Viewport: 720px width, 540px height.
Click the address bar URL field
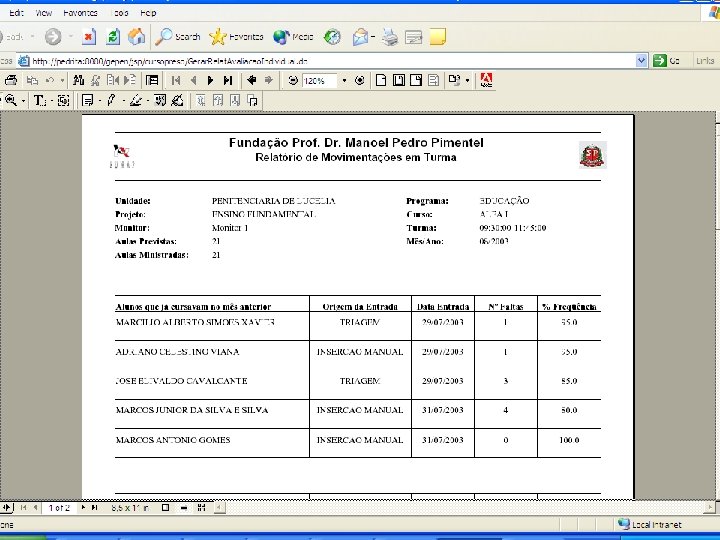326,61
